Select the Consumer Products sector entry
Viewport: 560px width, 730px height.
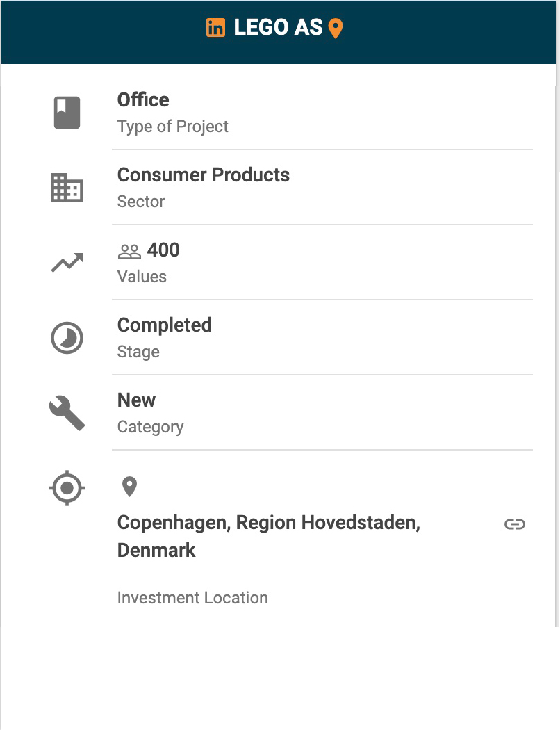tap(204, 175)
